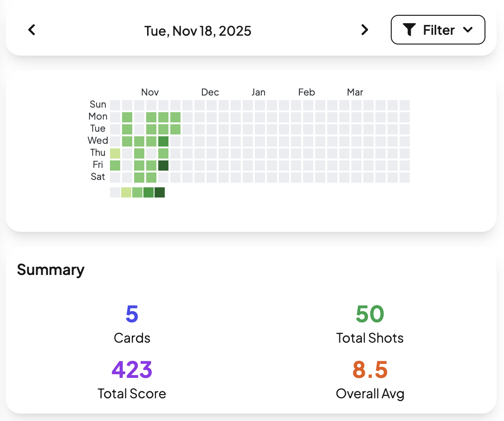504x421 pixels.
Task: Pick the pale yellow-green legend swatch
Action: [x=126, y=192]
